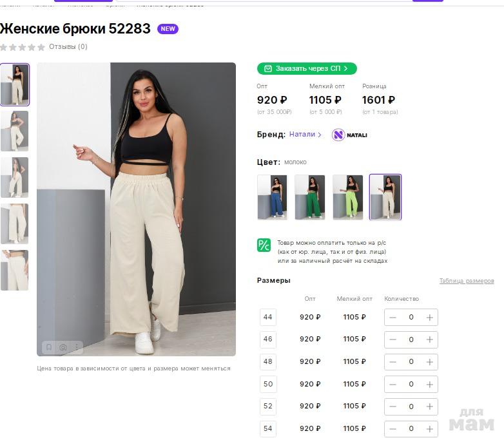Open the reviews 'Отзывы (0)' link

click(68, 47)
